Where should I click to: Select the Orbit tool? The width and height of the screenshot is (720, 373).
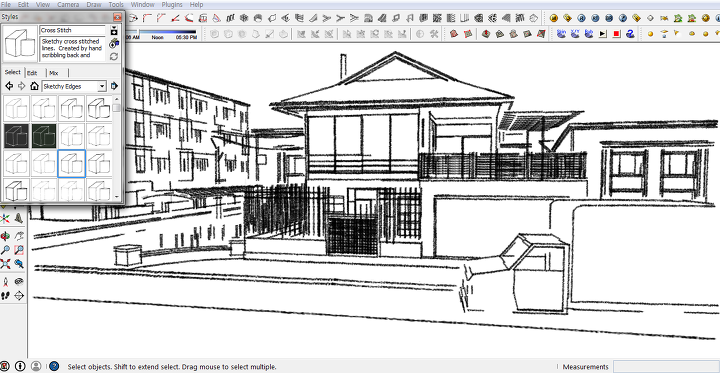pyautogui.click(x=6, y=236)
